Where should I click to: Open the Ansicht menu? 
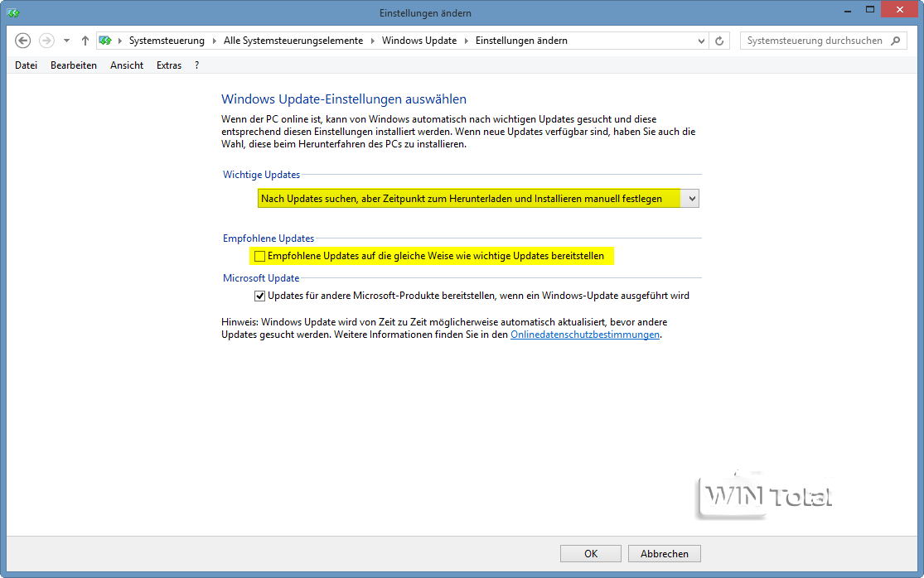click(x=127, y=65)
